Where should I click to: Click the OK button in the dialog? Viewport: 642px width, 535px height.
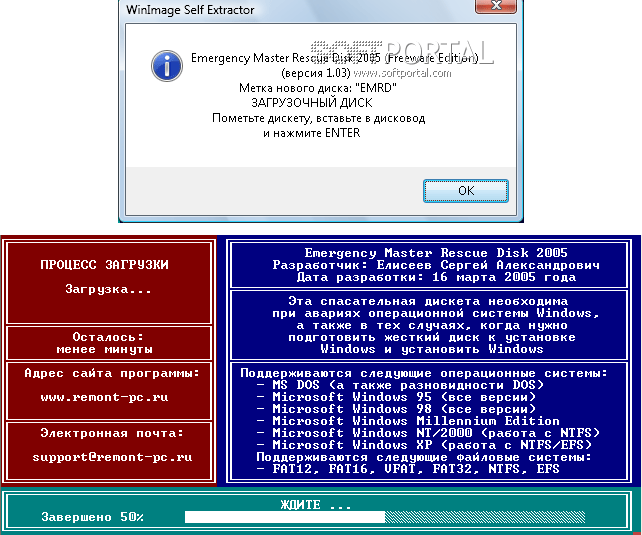click(x=466, y=191)
